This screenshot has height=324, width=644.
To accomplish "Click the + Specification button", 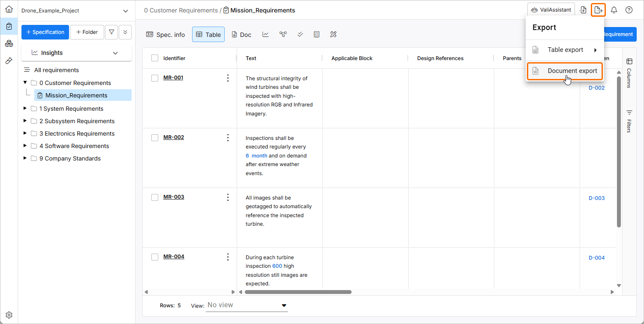I will tap(45, 32).
